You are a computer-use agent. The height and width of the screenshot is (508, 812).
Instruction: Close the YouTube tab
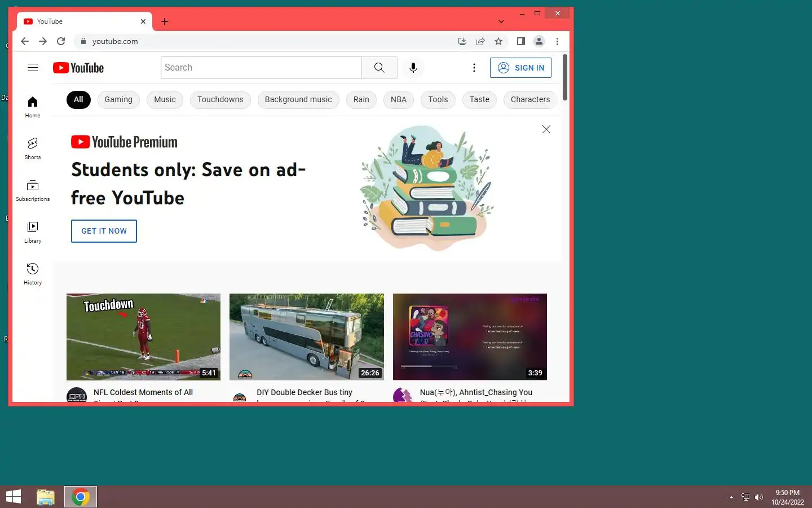point(143,21)
